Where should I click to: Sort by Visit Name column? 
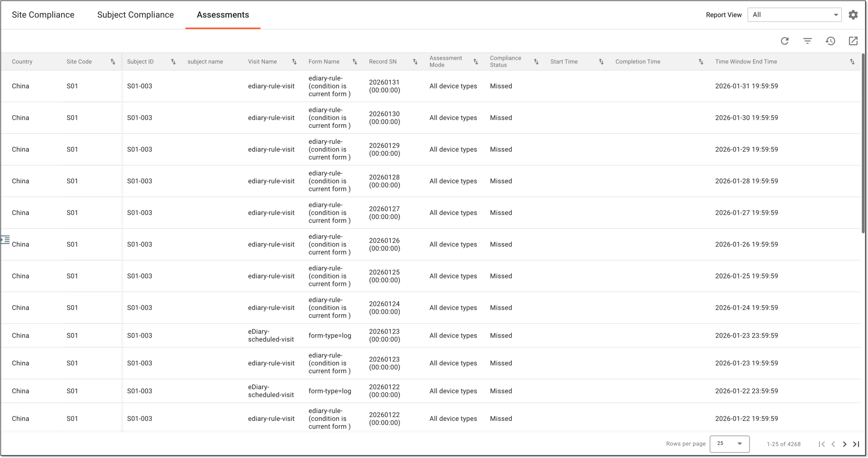click(294, 62)
